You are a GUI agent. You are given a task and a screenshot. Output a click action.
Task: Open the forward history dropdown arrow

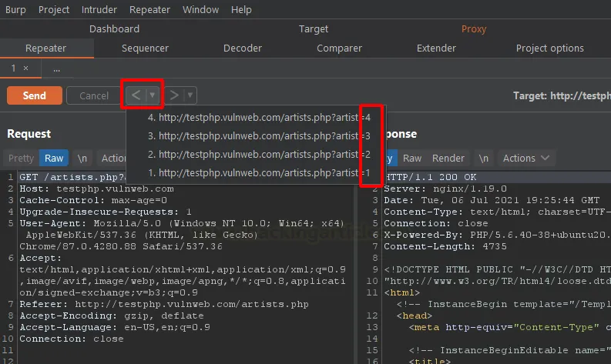[x=190, y=95]
